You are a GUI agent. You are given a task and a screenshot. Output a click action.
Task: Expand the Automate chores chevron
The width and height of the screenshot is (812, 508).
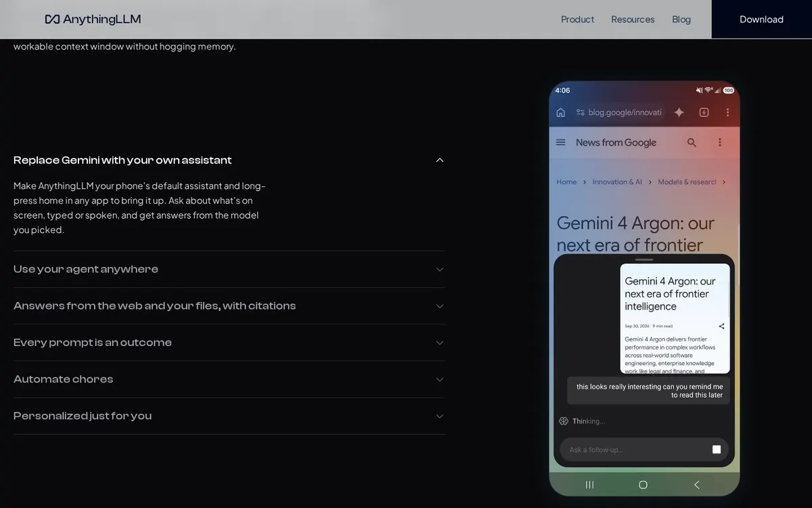pos(440,379)
